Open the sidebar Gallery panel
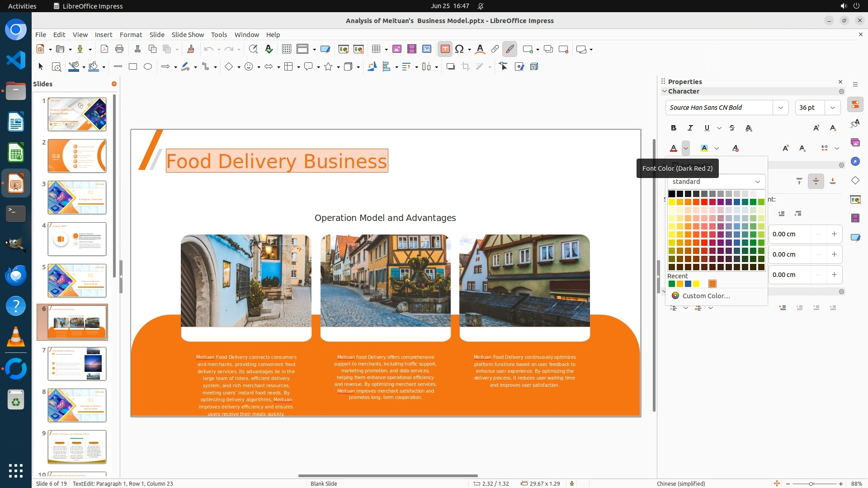The image size is (868, 488). (855, 142)
